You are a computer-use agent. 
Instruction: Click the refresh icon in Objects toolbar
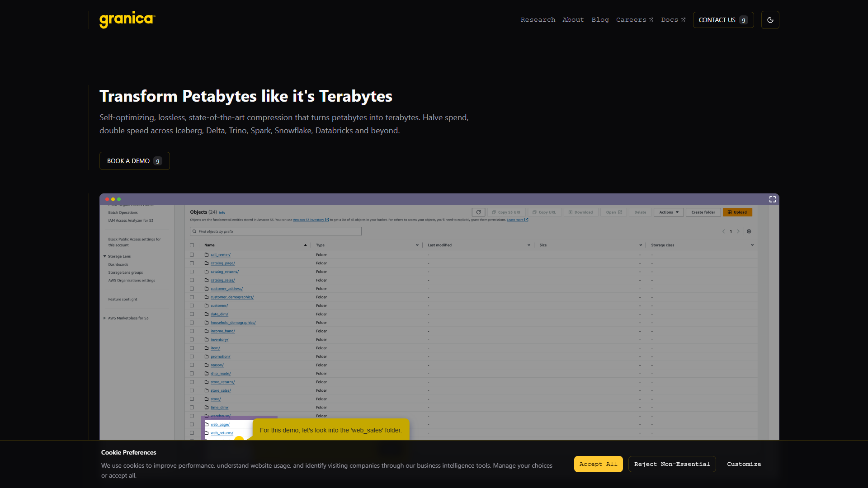[x=478, y=212]
